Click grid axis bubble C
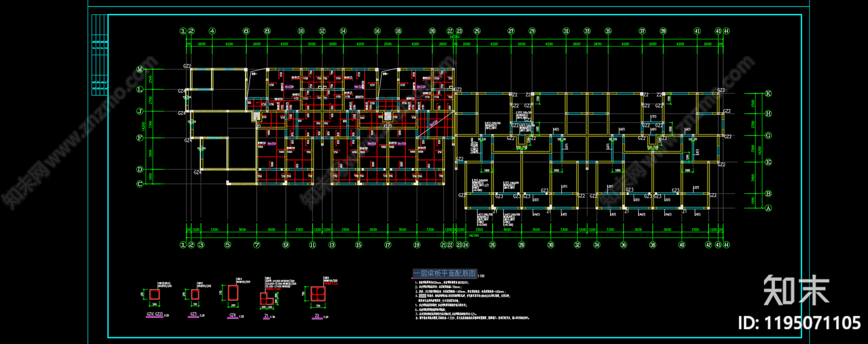Viewport: 868px width, 344px height. [140, 184]
